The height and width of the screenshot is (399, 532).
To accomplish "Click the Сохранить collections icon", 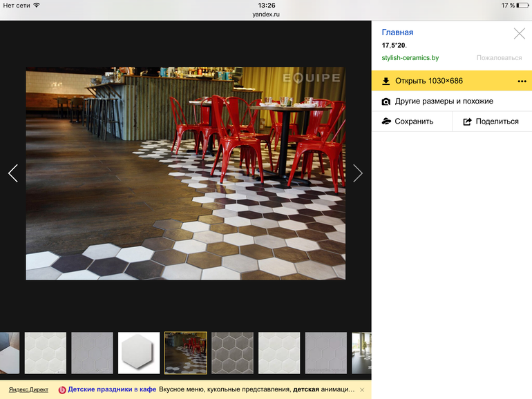I will pyautogui.click(x=386, y=121).
